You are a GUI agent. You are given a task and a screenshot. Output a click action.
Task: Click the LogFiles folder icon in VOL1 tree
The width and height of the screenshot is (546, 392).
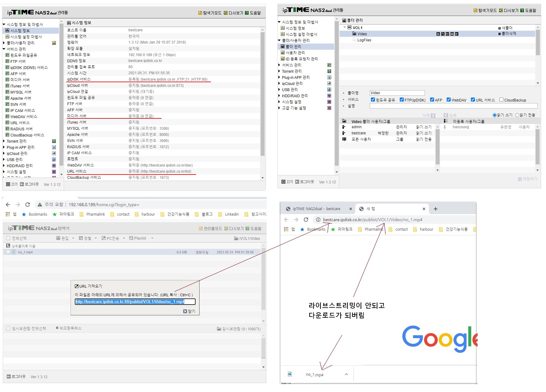click(x=354, y=40)
